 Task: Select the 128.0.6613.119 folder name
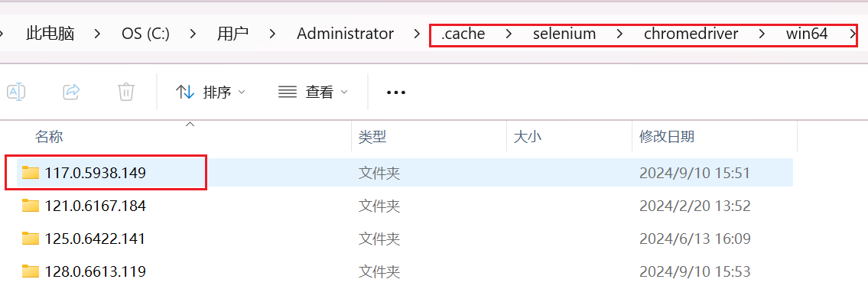coord(96,271)
